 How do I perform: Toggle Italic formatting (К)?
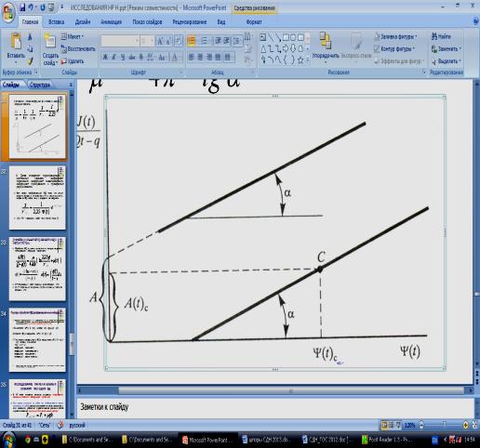click(113, 57)
